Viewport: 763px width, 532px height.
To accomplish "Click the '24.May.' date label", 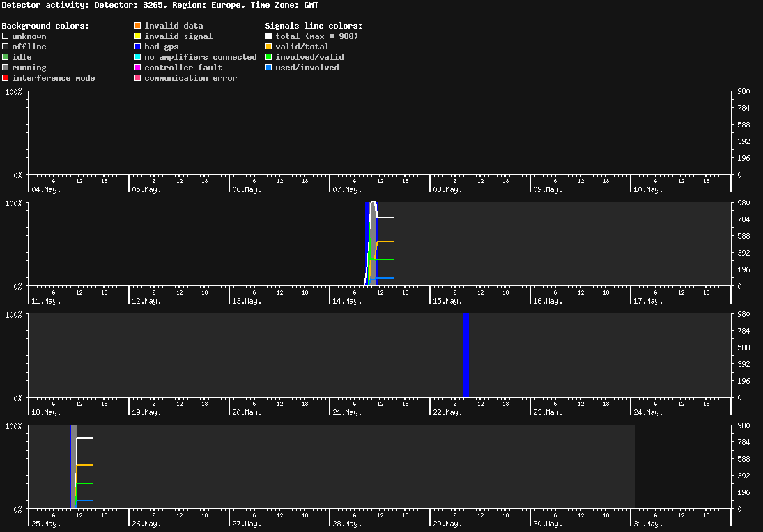I will coord(648,412).
